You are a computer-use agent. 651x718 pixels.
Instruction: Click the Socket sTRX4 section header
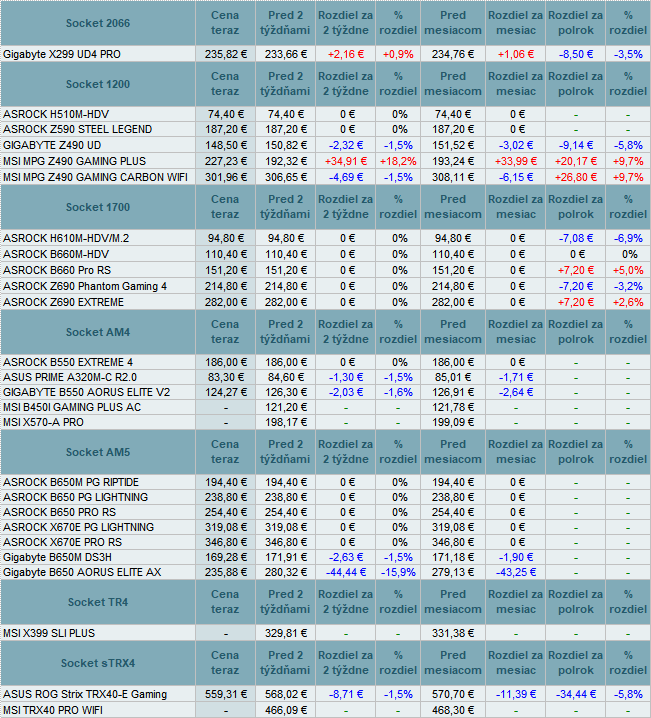(x=97, y=663)
